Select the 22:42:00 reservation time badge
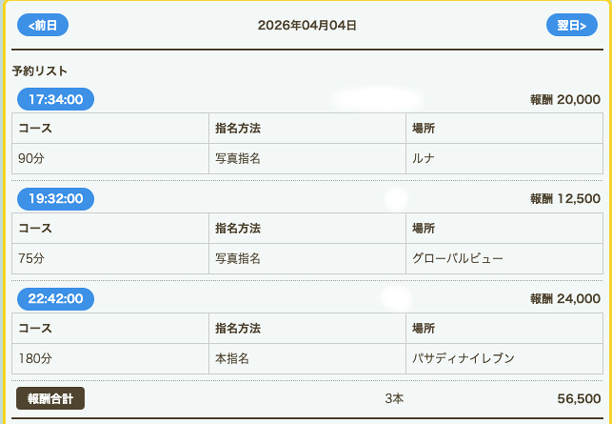The height and width of the screenshot is (424, 612). 56,299
